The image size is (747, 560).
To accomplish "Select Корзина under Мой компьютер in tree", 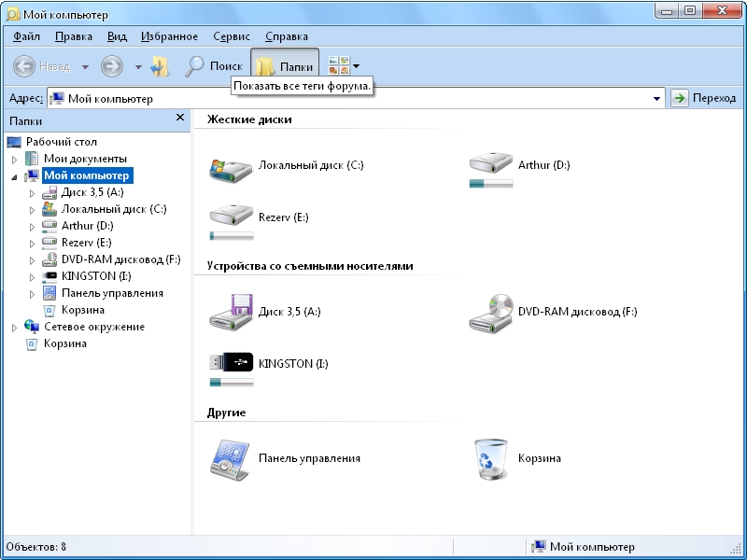I will 82,310.
